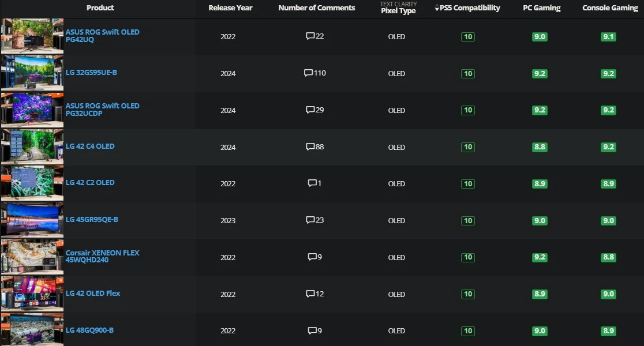Open LG 48GQ900-B product link
Image resolution: width=644 pixels, height=346 pixels.
point(89,330)
